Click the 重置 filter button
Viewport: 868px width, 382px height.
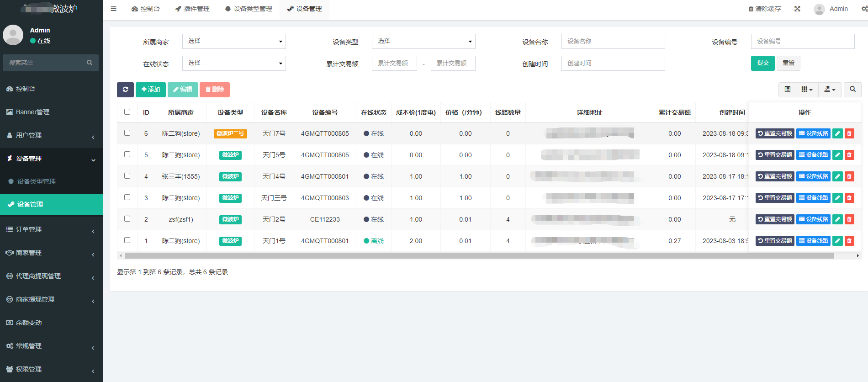tap(789, 63)
